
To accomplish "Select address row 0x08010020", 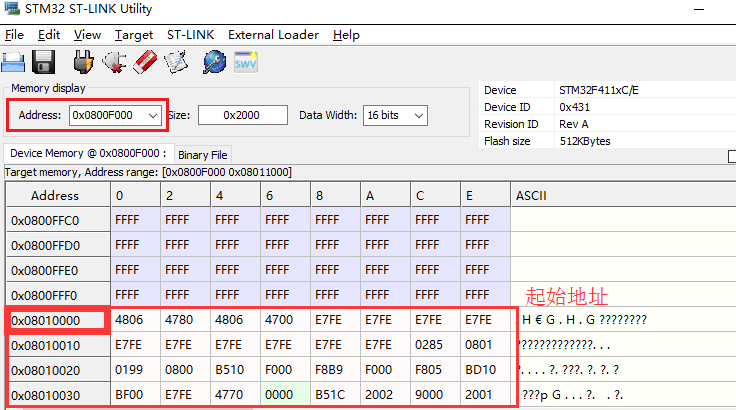I will point(58,370).
